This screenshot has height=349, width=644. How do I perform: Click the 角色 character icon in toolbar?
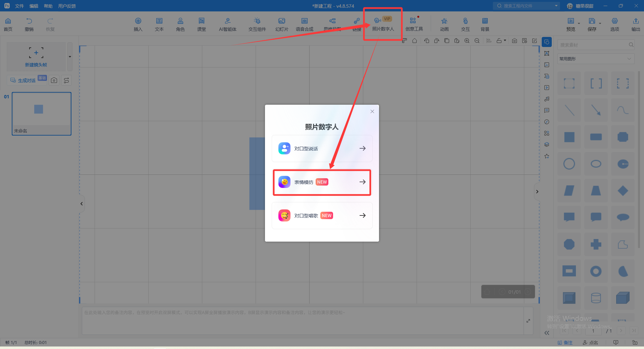(x=180, y=24)
